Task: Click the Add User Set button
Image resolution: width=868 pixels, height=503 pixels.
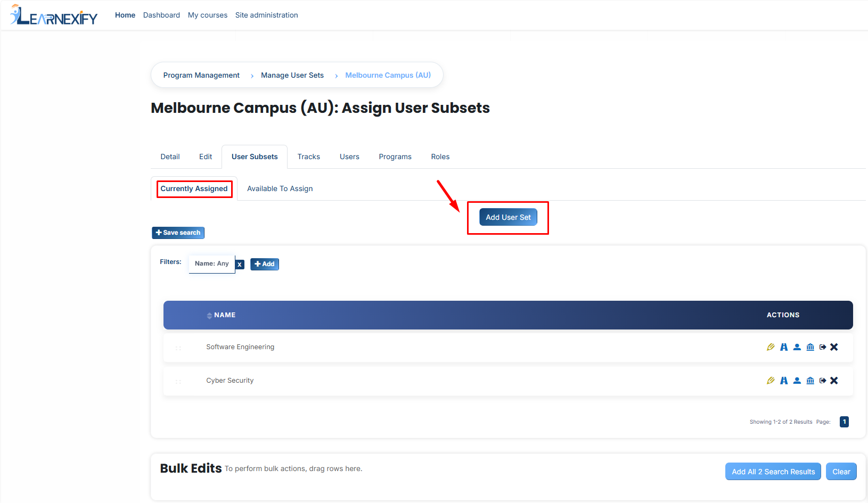Action: pyautogui.click(x=509, y=217)
